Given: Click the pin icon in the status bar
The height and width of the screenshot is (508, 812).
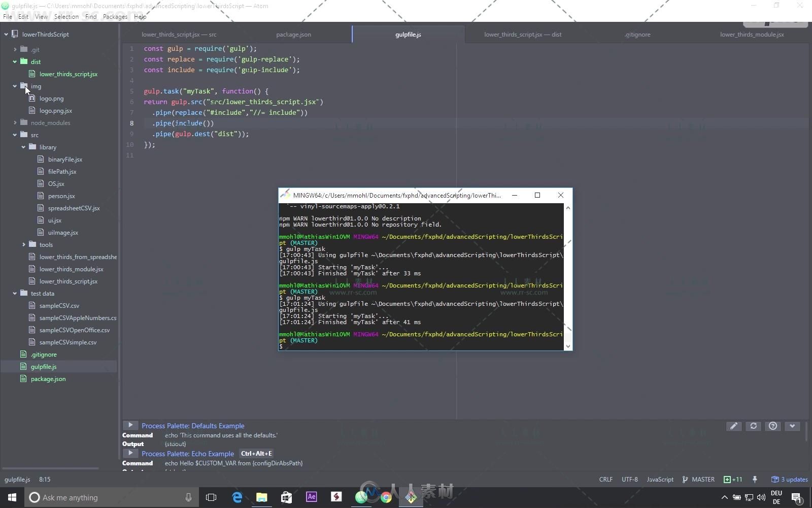Looking at the screenshot, I should coord(755,480).
